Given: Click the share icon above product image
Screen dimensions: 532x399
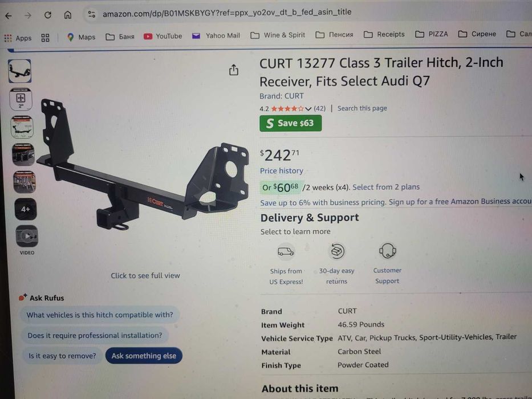Looking at the screenshot, I should click(x=233, y=70).
